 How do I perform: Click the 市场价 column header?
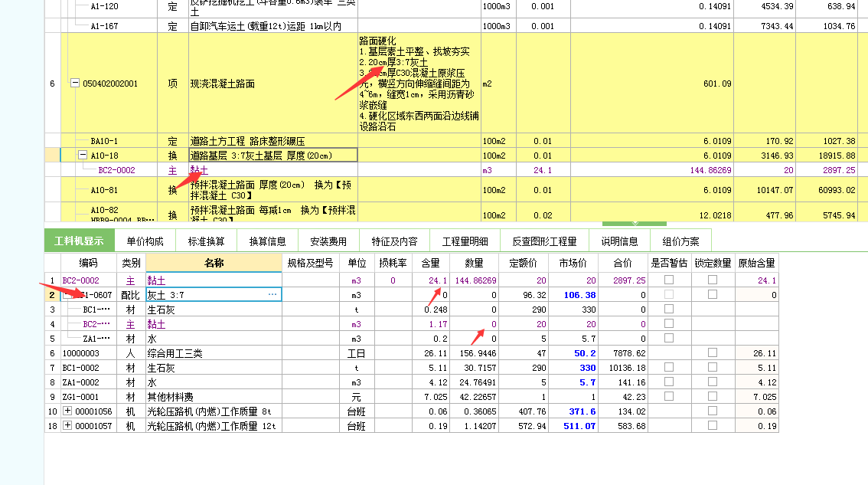point(573,263)
